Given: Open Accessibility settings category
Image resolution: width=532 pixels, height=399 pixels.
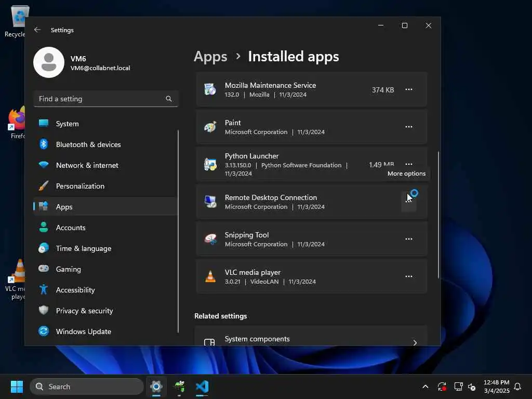Looking at the screenshot, I should [x=105, y=290].
